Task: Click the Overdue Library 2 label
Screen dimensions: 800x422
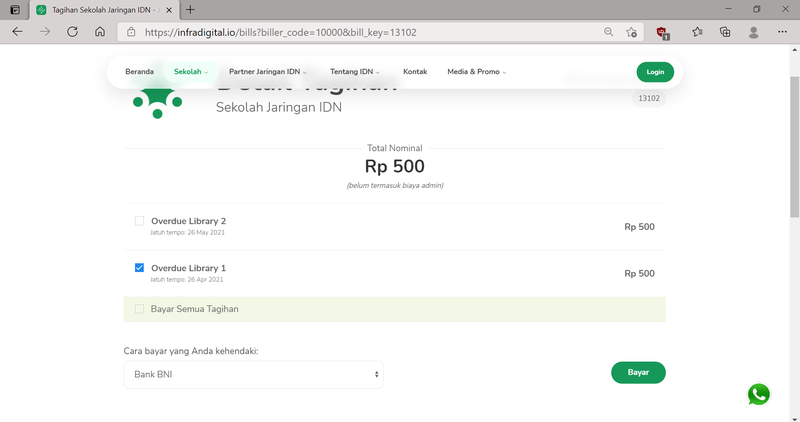Action: coord(188,221)
